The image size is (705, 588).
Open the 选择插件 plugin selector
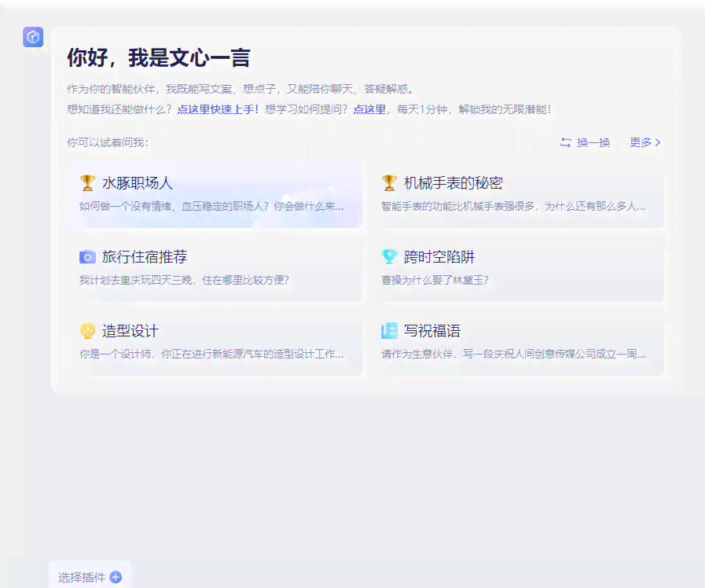point(90,577)
